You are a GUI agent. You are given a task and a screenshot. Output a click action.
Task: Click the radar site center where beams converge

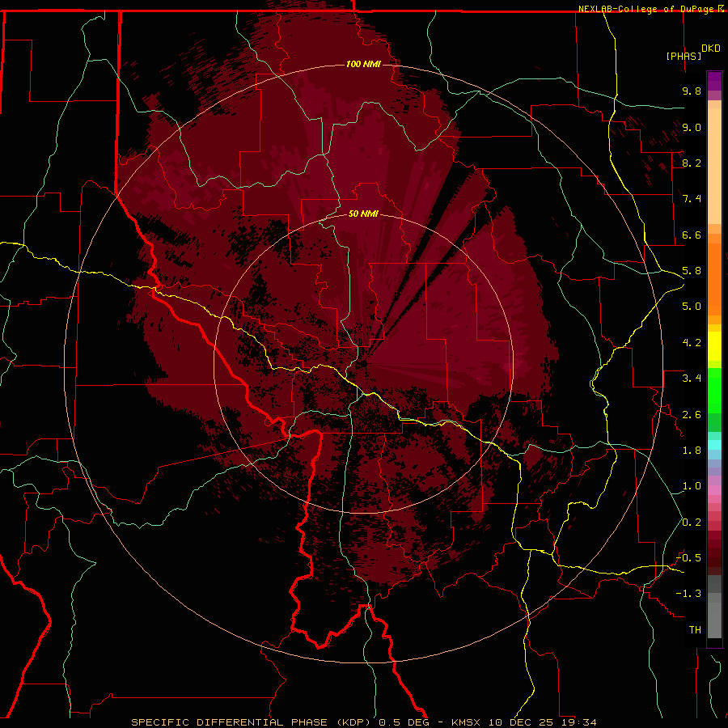pyautogui.click(x=362, y=363)
